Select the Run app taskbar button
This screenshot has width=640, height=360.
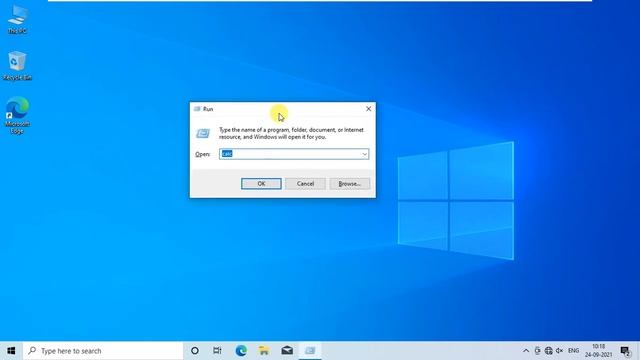pyautogui.click(x=310, y=351)
